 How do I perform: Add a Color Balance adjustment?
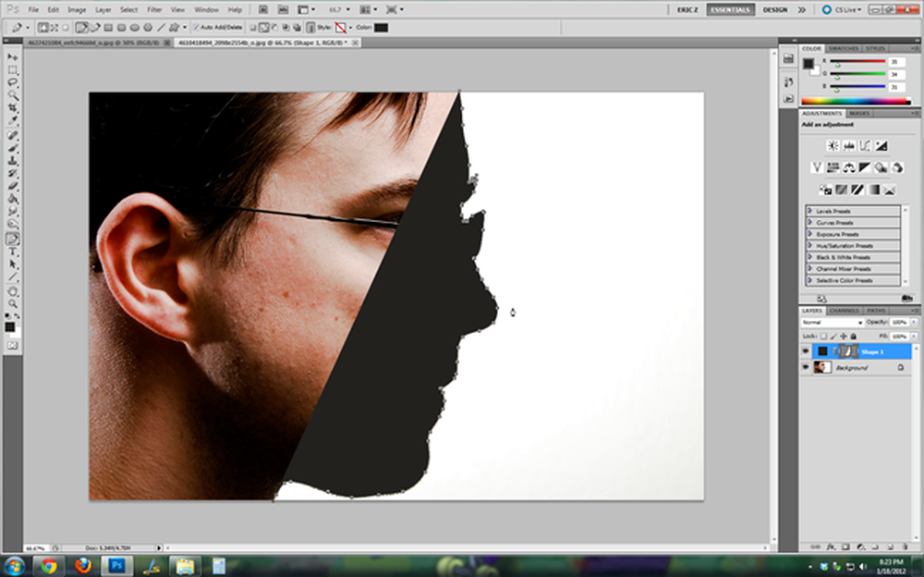[x=848, y=167]
